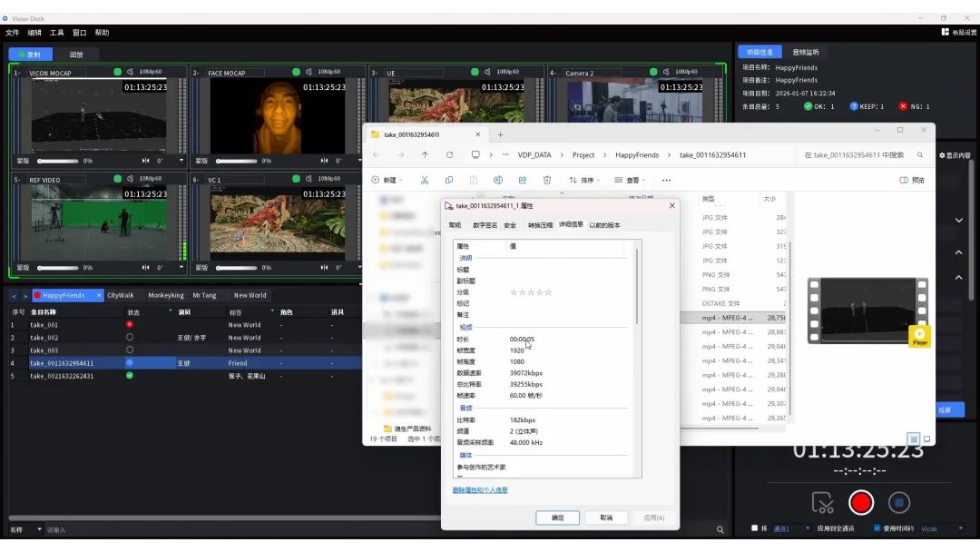Viewport: 980px width, 552px height.
Task: Click the refresh icon in File Explorer
Action: (449, 155)
